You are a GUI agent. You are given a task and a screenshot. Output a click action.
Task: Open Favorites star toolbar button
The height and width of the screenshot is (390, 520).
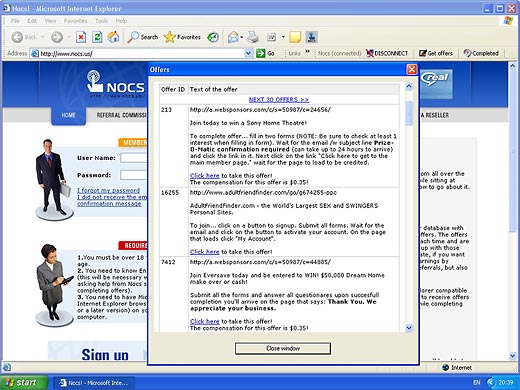pos(182,37)
